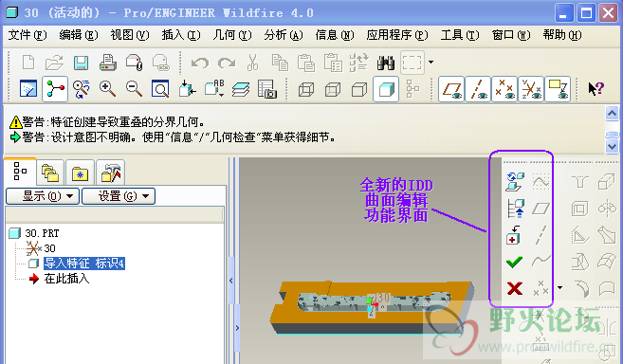Click the datum axis tool icon
This screenshot has width=623, height=364.
tap(541, 235)
